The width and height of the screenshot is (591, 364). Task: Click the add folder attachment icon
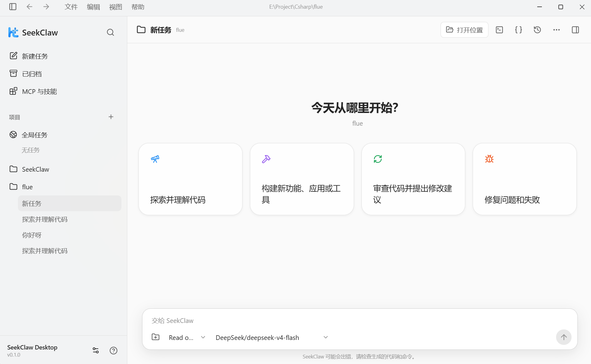156,337
